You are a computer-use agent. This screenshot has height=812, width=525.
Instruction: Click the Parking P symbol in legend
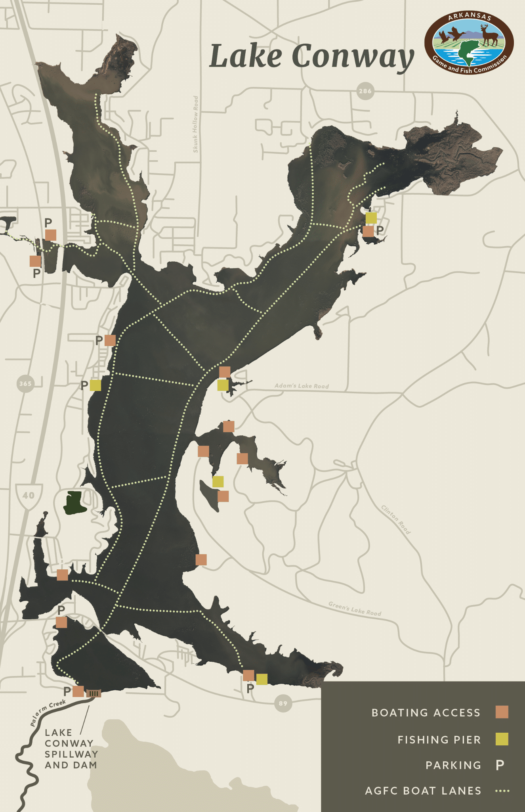tap(500, 765)
